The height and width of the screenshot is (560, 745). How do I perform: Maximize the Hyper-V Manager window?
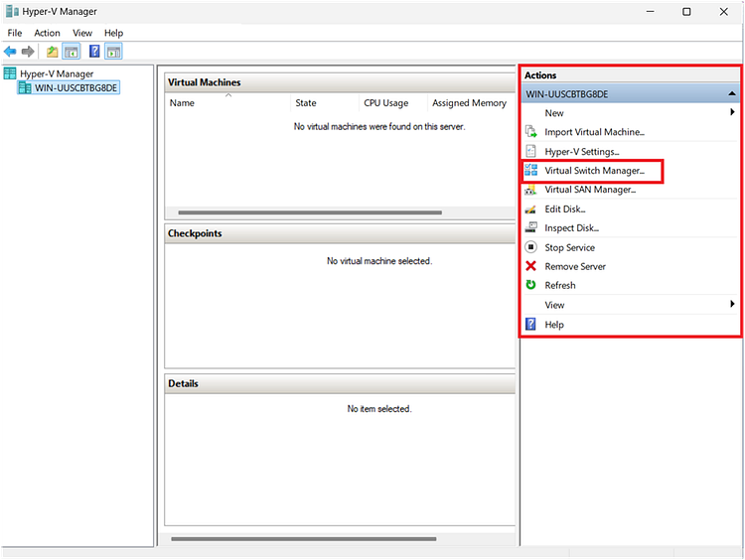pyautogui.click(x=686, y=11)
